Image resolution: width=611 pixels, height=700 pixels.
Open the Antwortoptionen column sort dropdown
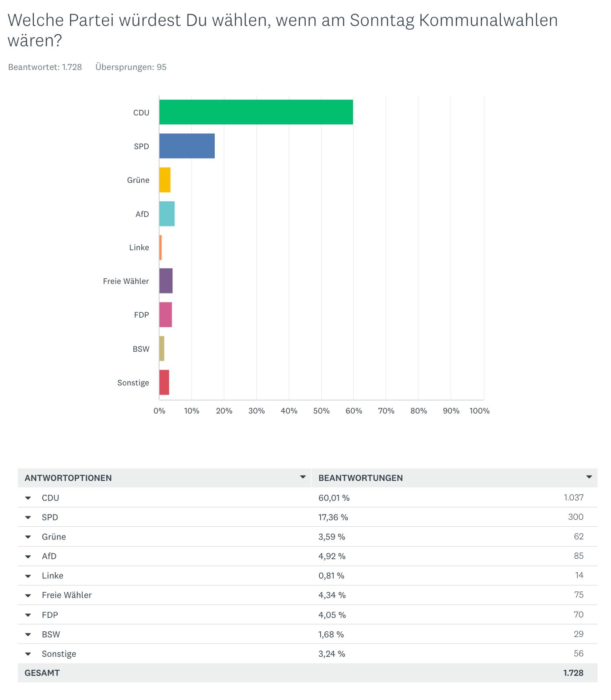click(x=303, y=477)
